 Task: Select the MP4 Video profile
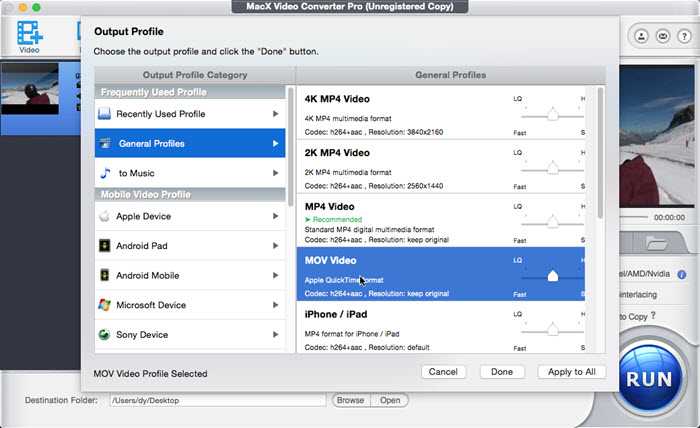[x=441, y=220]
